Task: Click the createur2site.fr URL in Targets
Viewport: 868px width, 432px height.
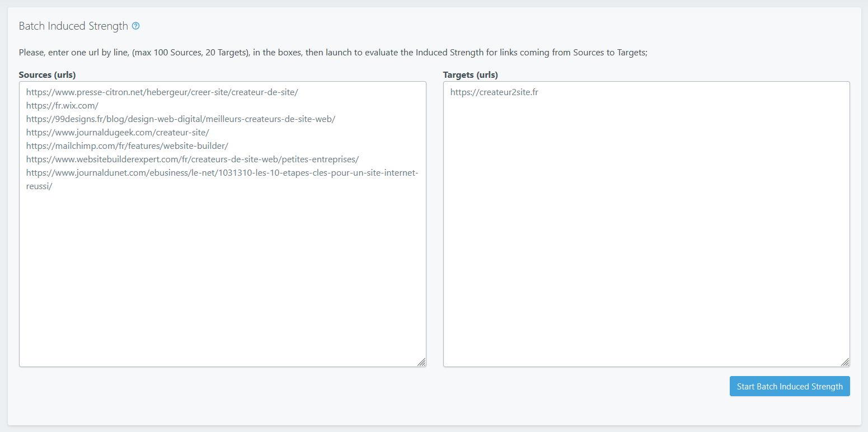Action: click(x=494, y=92)
